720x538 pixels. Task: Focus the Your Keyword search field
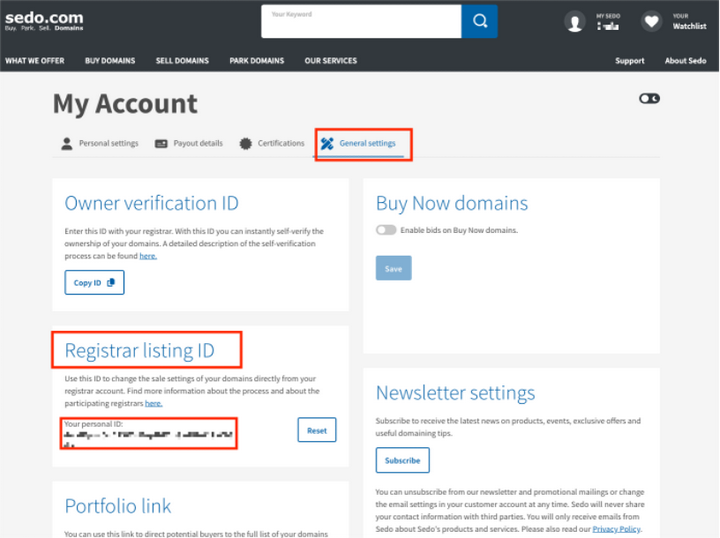point(361,21)
